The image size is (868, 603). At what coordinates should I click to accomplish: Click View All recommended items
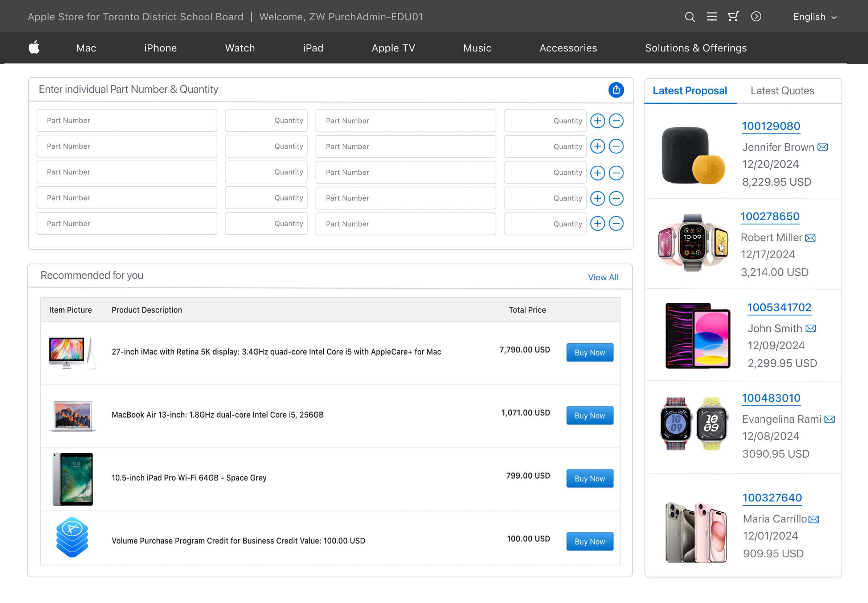coord(603,277)
